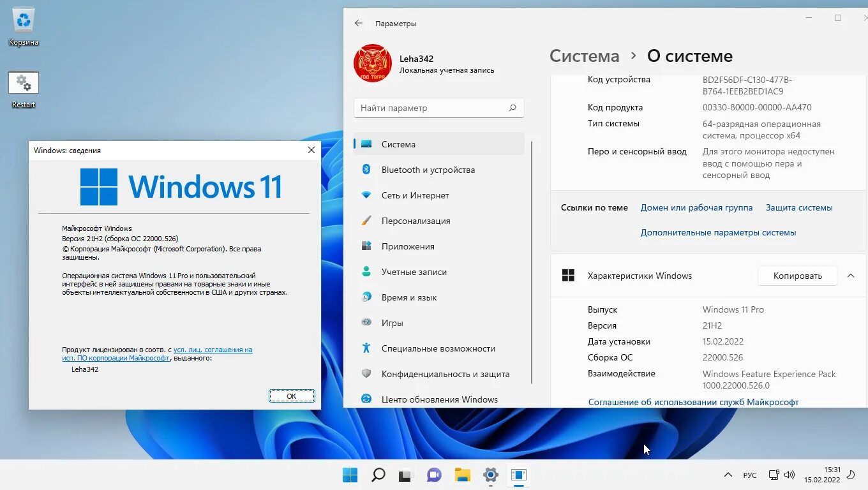Click the Windows Update circular arrows icon
This screenshot has width=868, height=490.
(366, 399)
